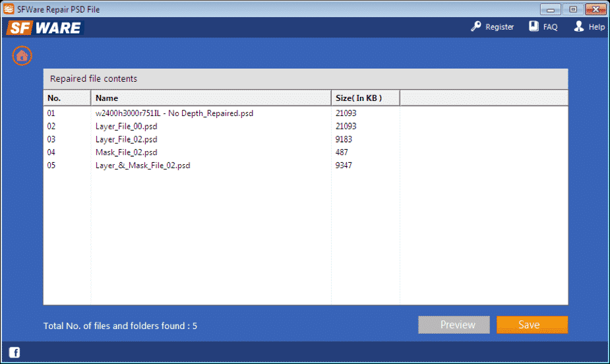The height and width of the screenshot is (364, 610).
Task: Select the Mask_File_02.psd row
Action: click(305, 152)
